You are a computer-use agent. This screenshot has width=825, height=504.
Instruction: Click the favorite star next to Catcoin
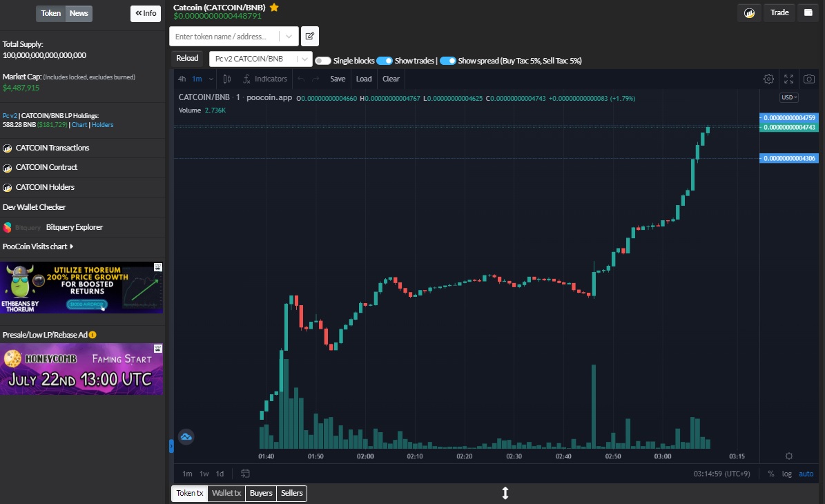[x=274, y=8]
